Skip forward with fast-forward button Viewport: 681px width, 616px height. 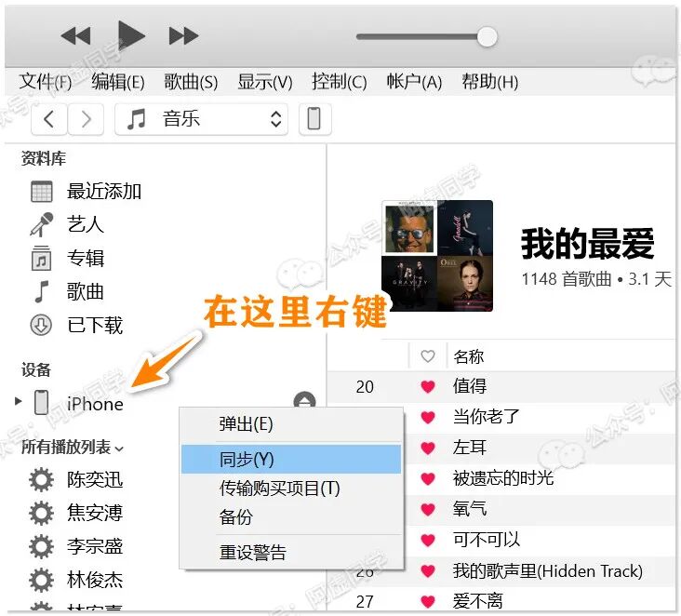tap(183, 35)
